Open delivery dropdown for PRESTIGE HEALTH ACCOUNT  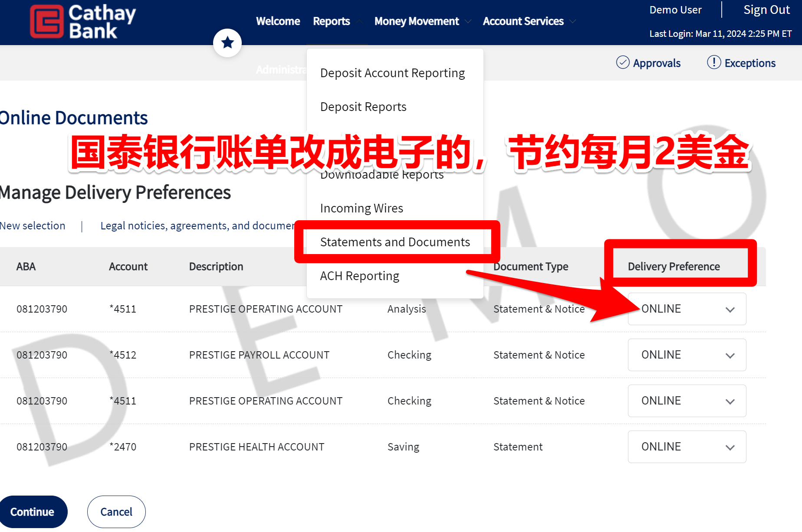[x=687, y=447]
